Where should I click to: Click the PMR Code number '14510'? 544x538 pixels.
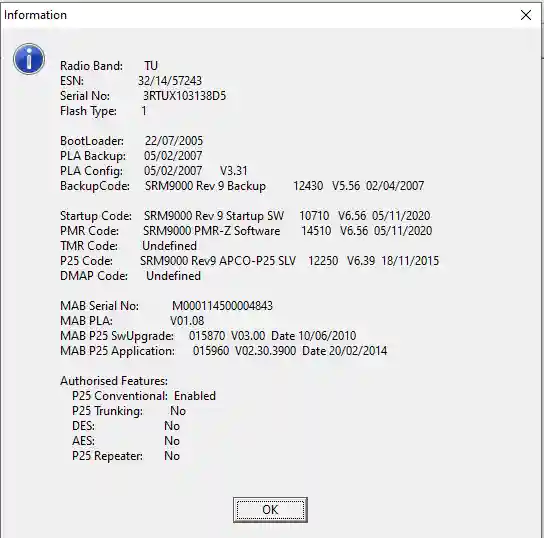[x=316, y=231]
